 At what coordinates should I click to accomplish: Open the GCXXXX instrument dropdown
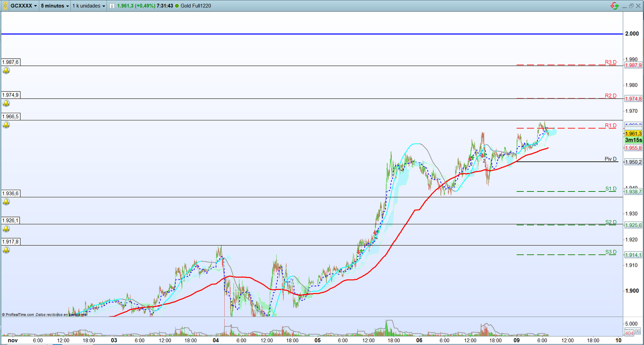click(x=23, y=6)
